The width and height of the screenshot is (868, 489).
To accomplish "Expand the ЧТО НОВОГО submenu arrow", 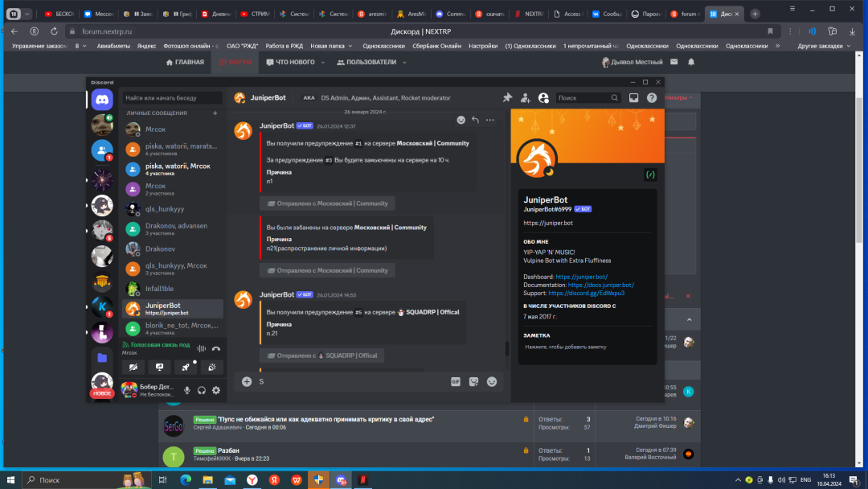I will click(x=323, y=63).
